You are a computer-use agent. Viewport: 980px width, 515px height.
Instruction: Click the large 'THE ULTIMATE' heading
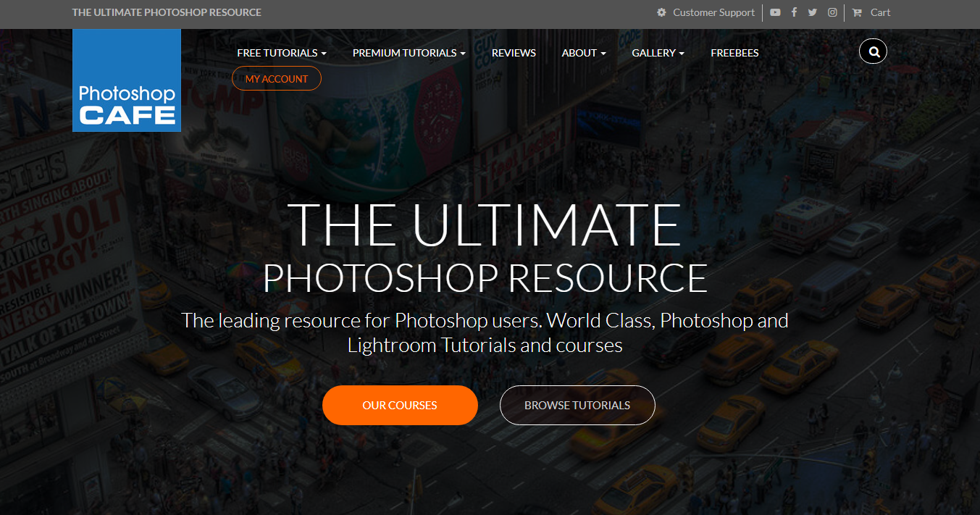[x=484, y=225]
